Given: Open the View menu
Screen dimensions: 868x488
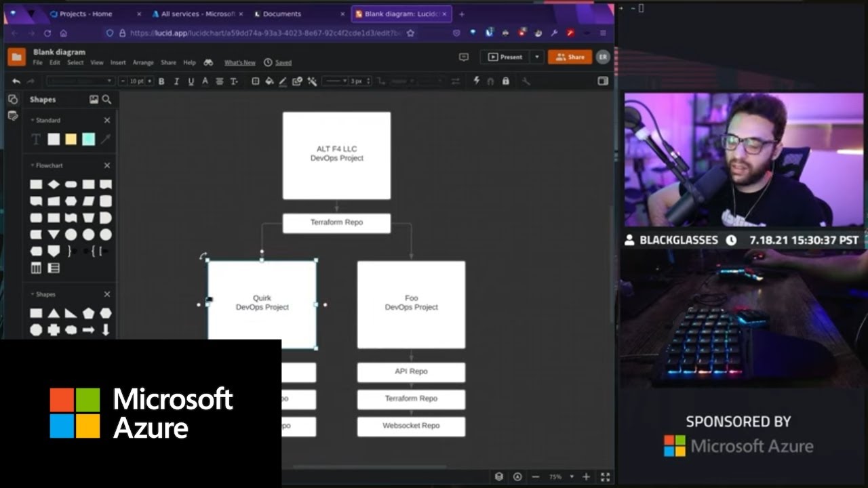Looking at the screenshot, I should pyautogui.click(x=97, y=62).
